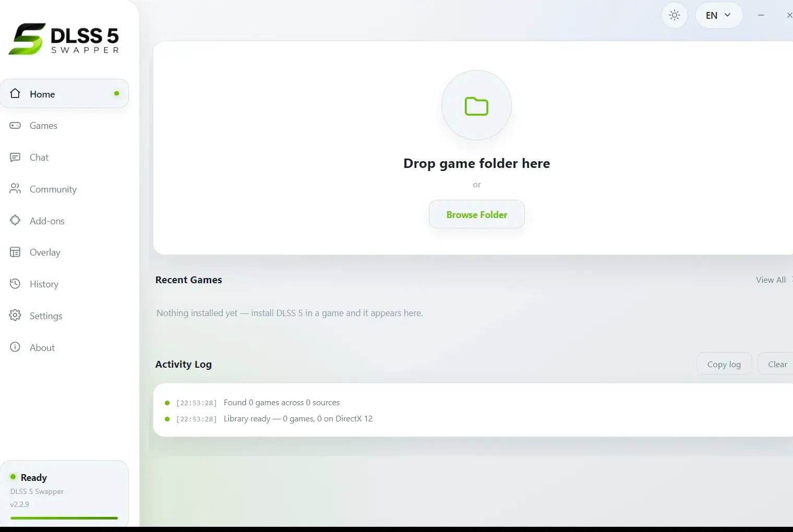
Task: Open View All recent games link
Action: 771,280
